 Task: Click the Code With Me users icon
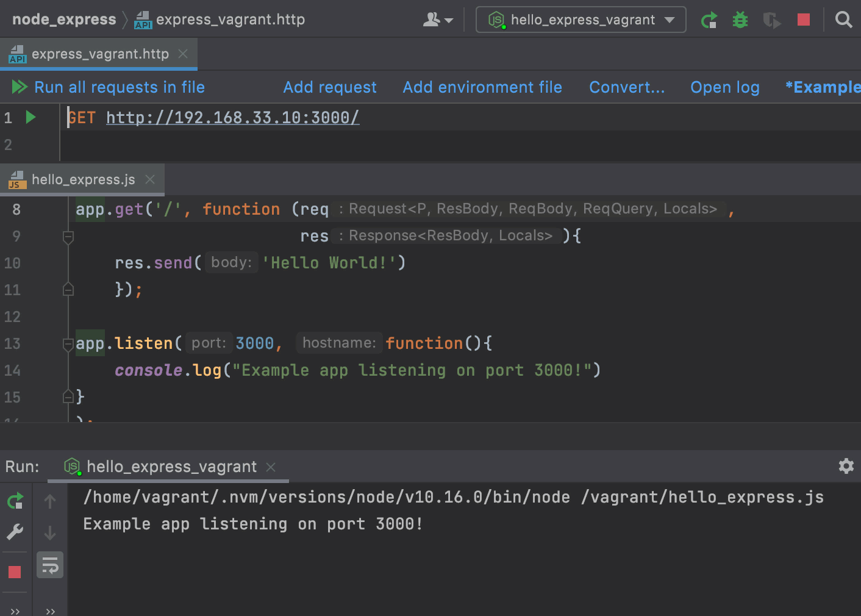pyautogui.click(x=434, y=20)
